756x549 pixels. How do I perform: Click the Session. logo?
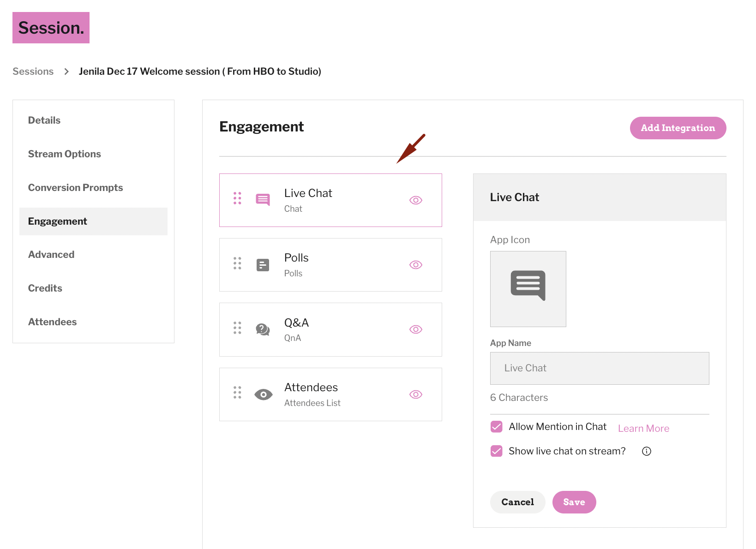51,28
